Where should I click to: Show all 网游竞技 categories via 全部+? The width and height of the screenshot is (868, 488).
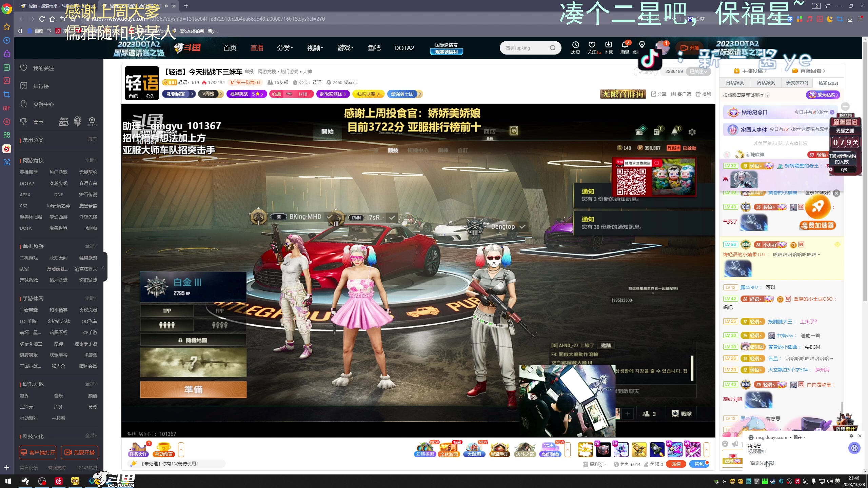[x=91, y=160]
